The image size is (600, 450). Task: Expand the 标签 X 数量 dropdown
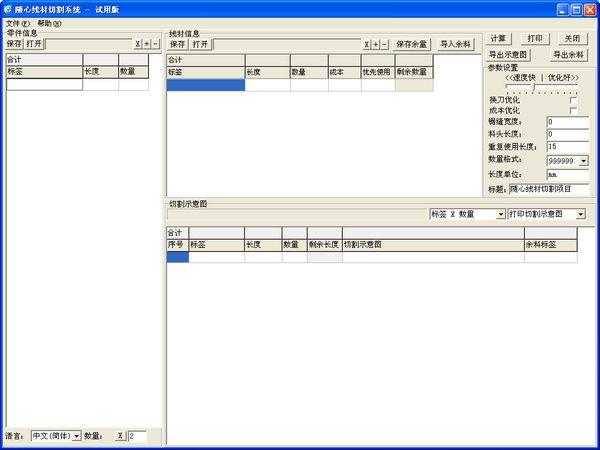pos(501,214)
